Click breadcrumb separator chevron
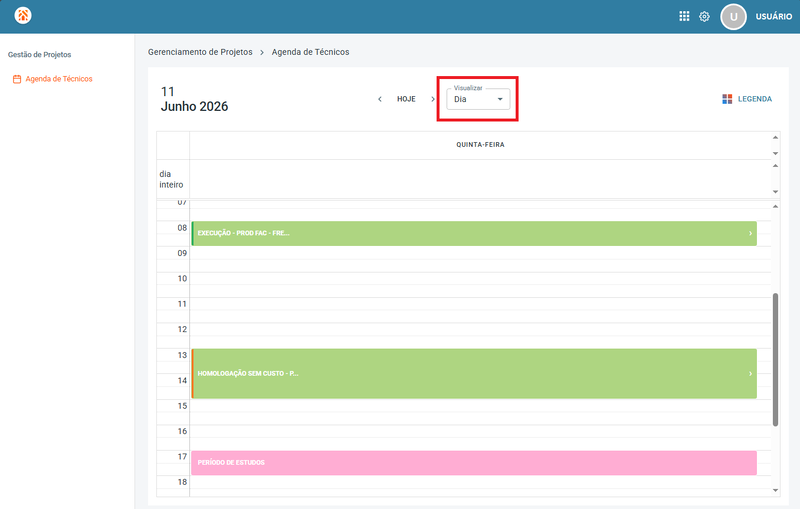Screen dimensions: 800x509 click(x=262, y=53)
